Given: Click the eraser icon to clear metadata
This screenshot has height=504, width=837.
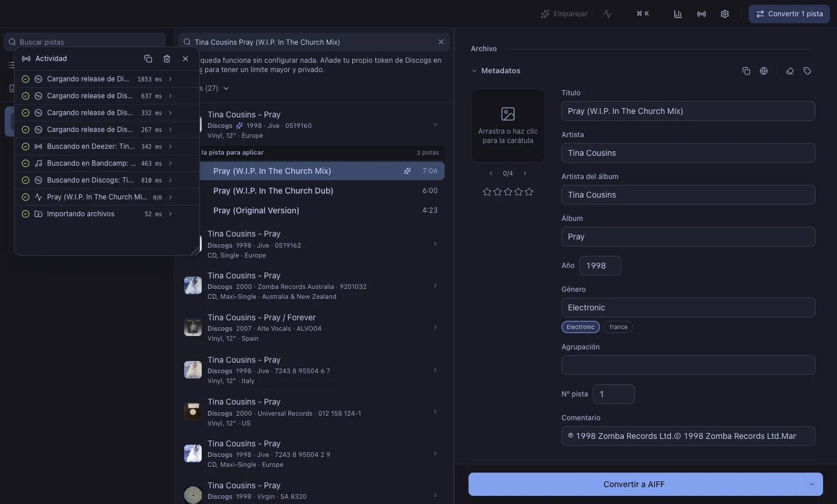Looking at the screenshot, I should (x=790, y=71).
